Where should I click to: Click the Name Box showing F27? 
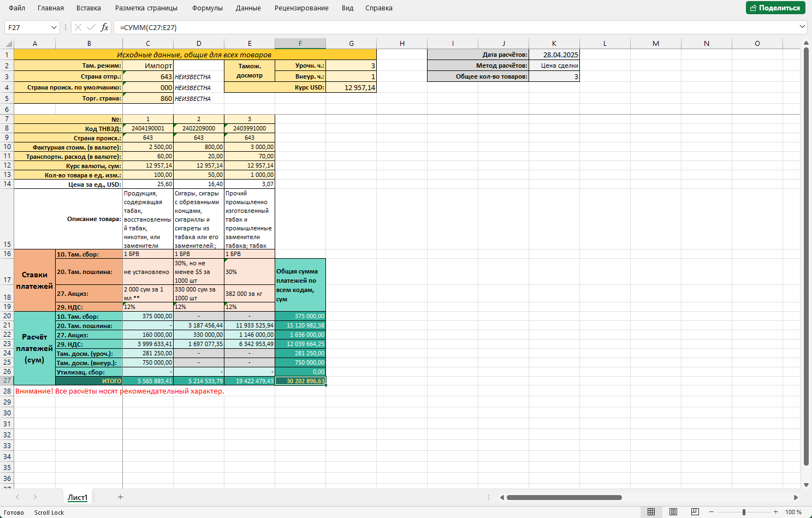(x=27, y=27)
